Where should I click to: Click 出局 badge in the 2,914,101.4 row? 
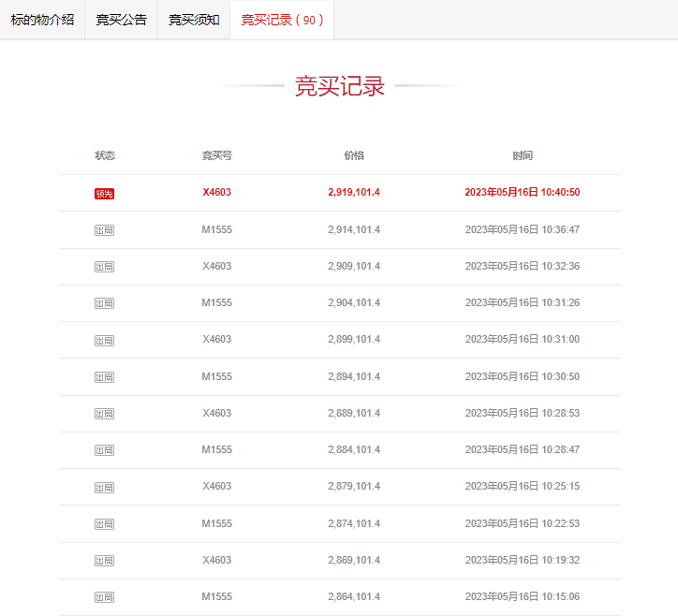(104, 230)
